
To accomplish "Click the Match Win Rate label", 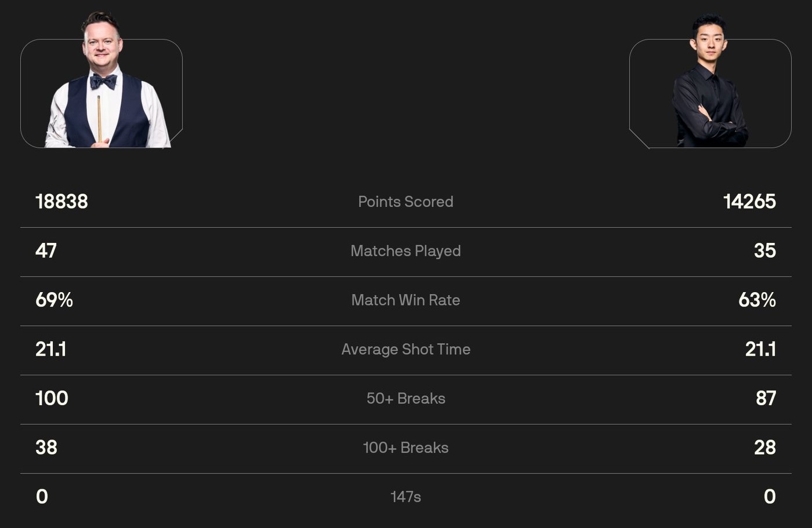I will [405, 300].
